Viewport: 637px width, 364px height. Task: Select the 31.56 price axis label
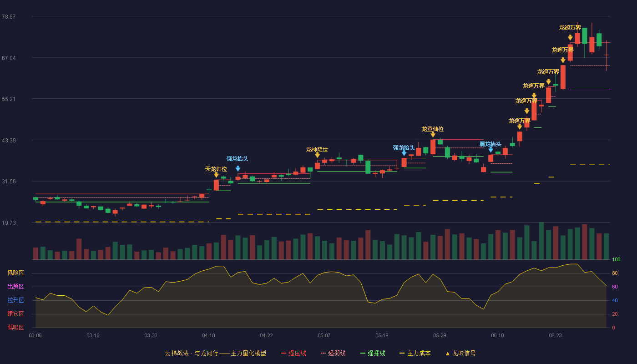pos(9,181)
